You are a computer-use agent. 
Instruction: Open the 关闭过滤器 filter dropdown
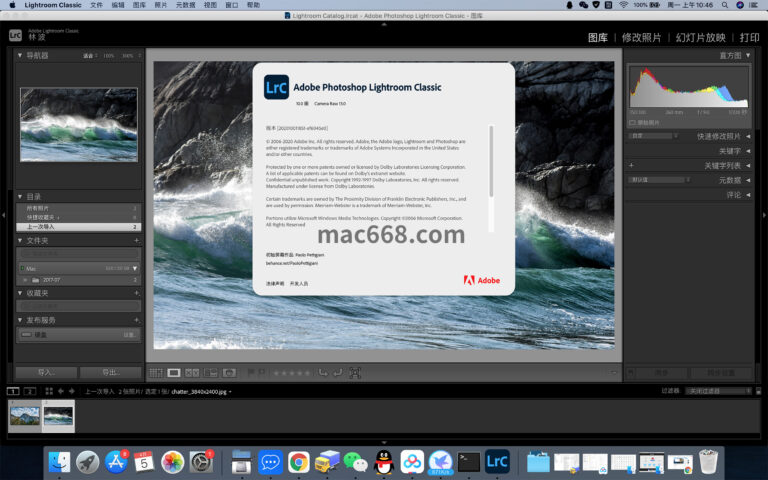pyautogui.click(x=718, y=391)
